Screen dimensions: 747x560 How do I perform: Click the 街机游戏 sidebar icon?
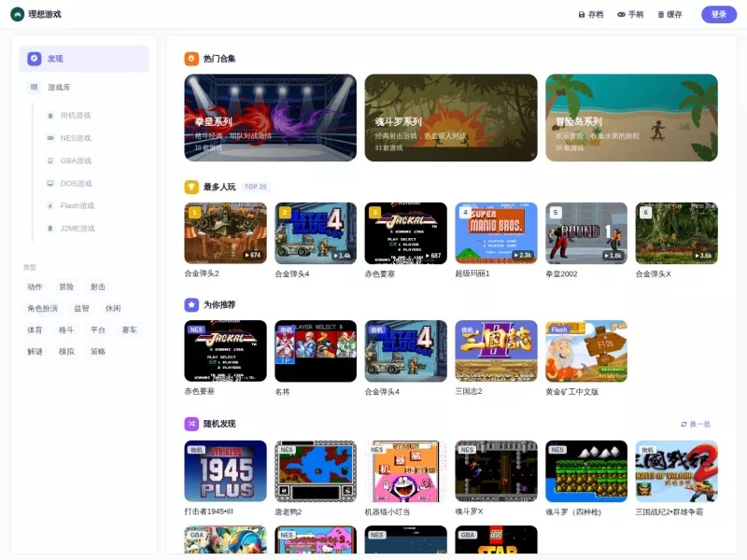tap(50, 116)
